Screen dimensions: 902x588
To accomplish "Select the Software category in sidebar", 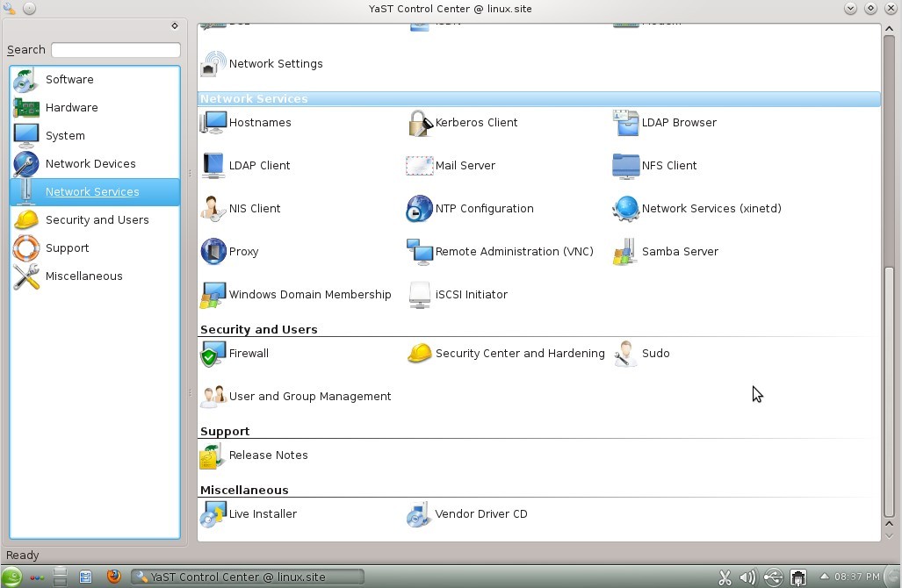I will point(95,80).
